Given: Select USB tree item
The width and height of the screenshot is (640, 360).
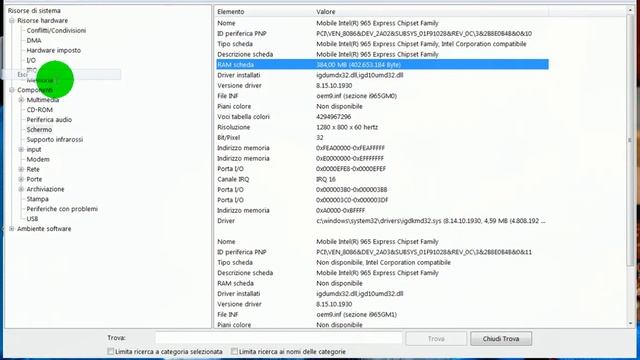Looking at the screenshot, I should click(32, 219).
